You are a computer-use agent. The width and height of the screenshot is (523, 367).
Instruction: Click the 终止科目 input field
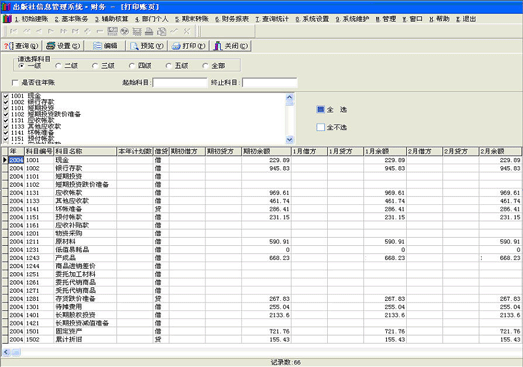tap(270, 82)
